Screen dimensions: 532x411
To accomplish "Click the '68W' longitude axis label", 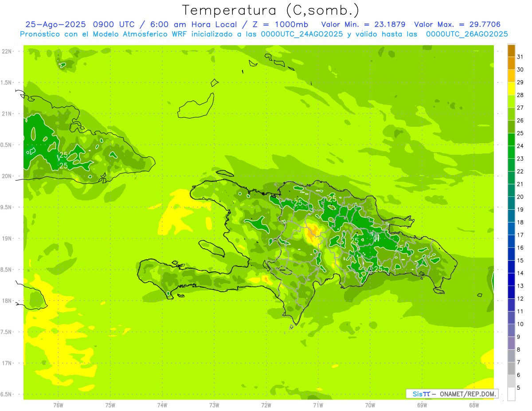I will point(474,405).
